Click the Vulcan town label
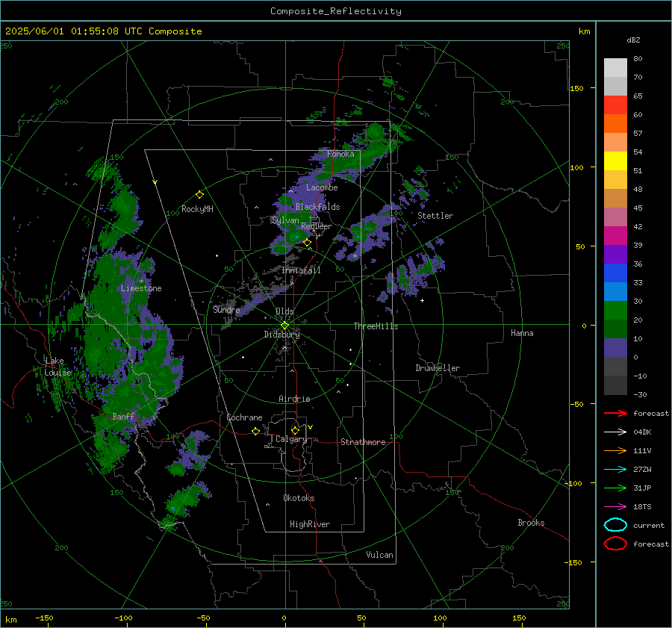This screenshot has width=672, height=628. click(379, 555)
